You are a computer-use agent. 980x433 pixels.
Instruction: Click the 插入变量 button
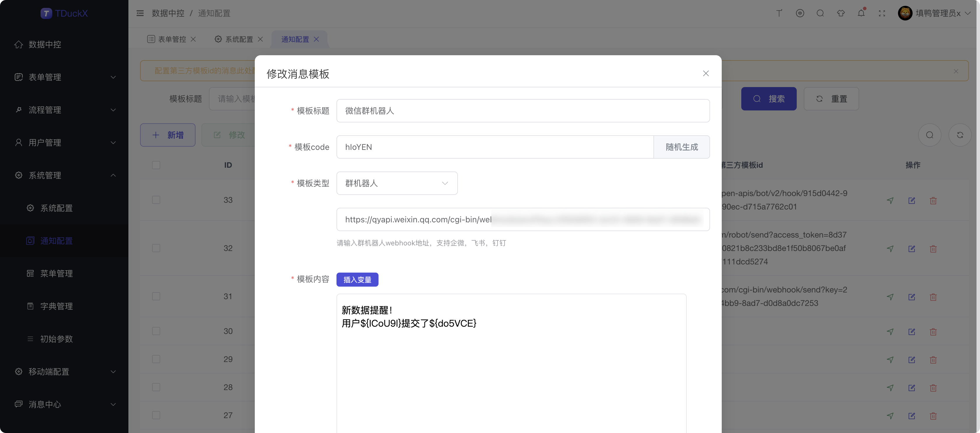(357, 280)
